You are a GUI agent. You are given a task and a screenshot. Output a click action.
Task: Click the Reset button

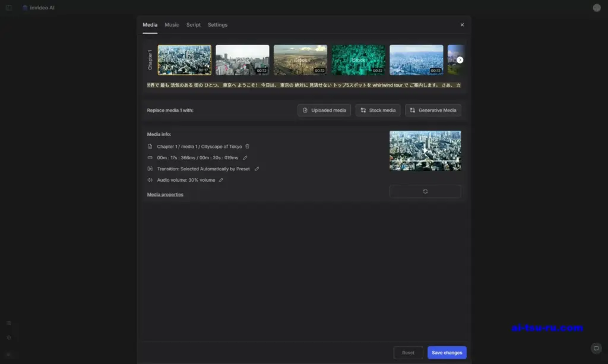click(408, 353)
